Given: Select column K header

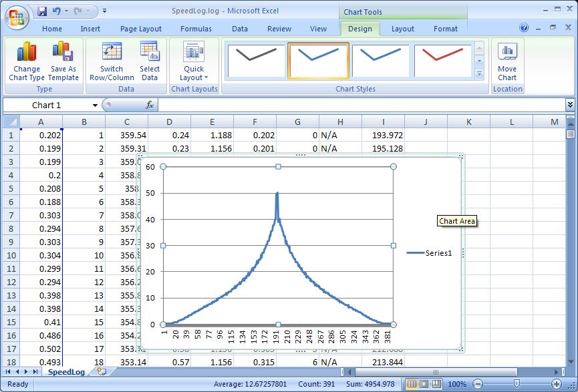Looking at the screenshot, I should pyautogui.click(x=468, y=122).
